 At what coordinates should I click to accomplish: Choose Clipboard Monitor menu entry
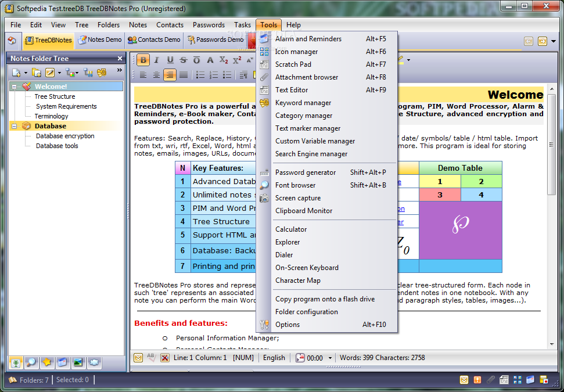click(326, 211)
